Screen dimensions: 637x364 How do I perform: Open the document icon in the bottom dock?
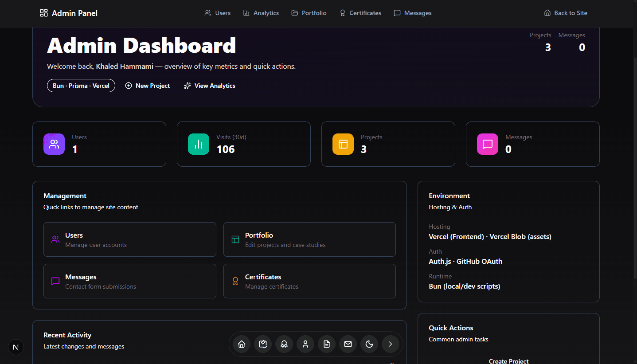point(327,344)
